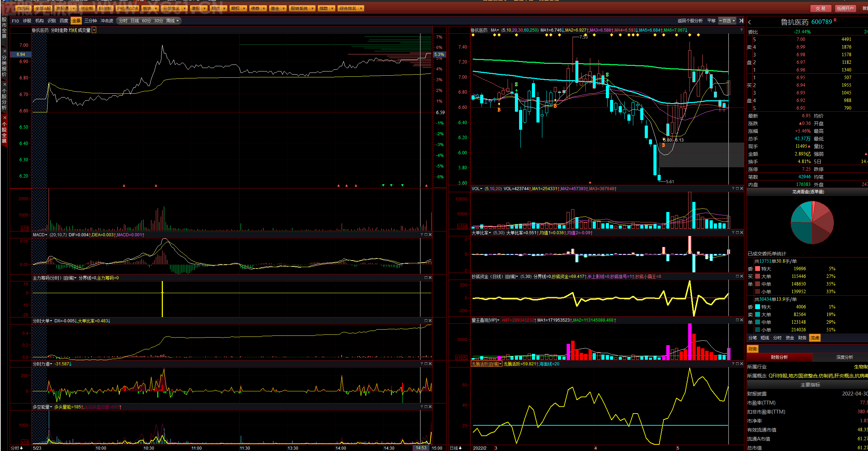Open help for the VOL panel
Viewport: 868px width, 451px height.
coord(733,189)
